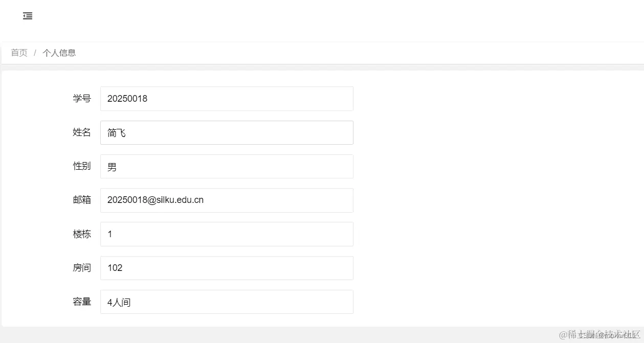Click the 邮箱 label
The width and height of the screenshot is (644, 343).
point(82,200)
